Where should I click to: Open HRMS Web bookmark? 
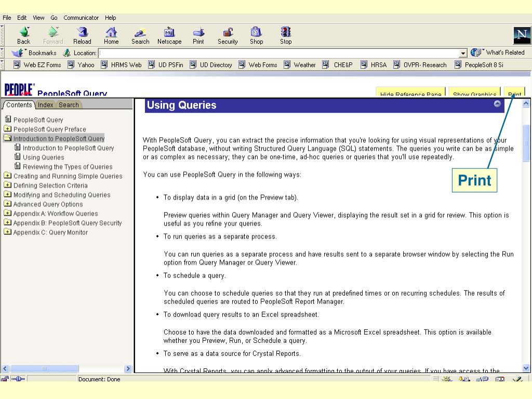coord(121,65)
